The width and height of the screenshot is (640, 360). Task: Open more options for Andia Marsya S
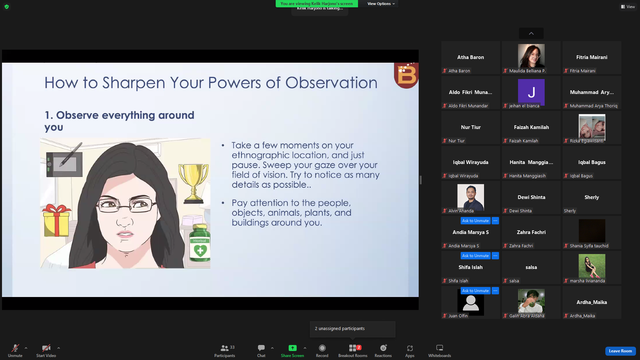point(495,221)
